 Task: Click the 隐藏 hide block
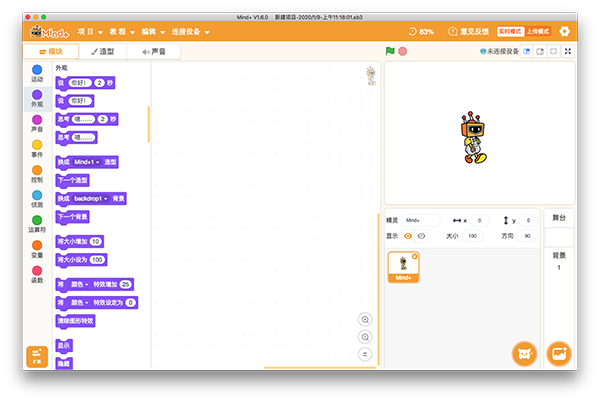(x=64, y=363)
